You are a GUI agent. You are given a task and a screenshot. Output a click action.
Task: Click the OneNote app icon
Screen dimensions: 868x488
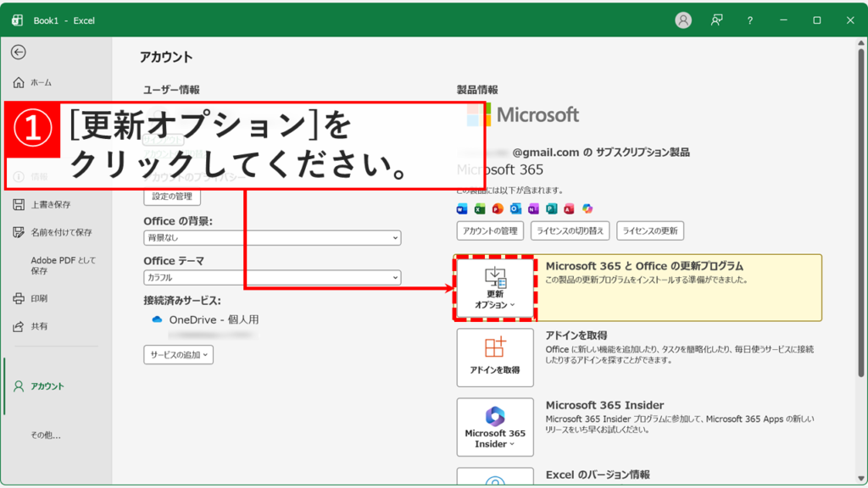click(533, 208)
